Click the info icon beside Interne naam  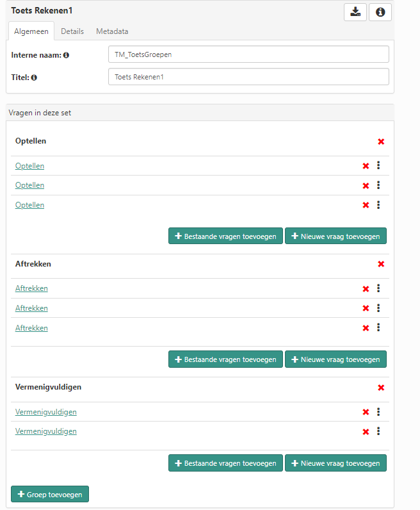click(66, 55)
